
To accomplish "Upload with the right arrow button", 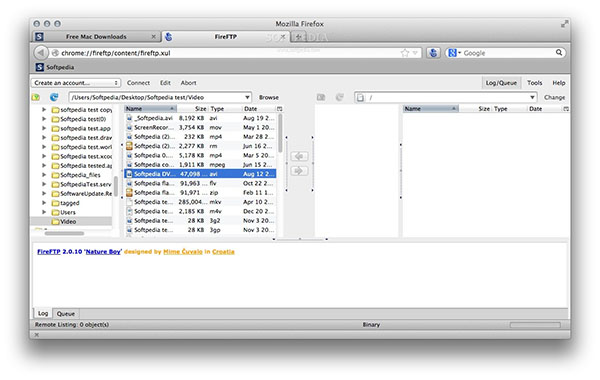I will 299,170.
